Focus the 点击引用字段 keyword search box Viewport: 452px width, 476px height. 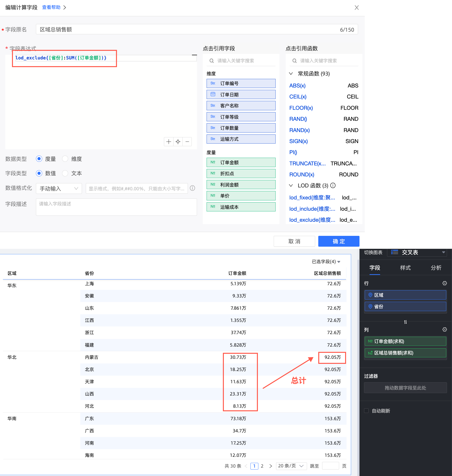click(x=241, y=61)
